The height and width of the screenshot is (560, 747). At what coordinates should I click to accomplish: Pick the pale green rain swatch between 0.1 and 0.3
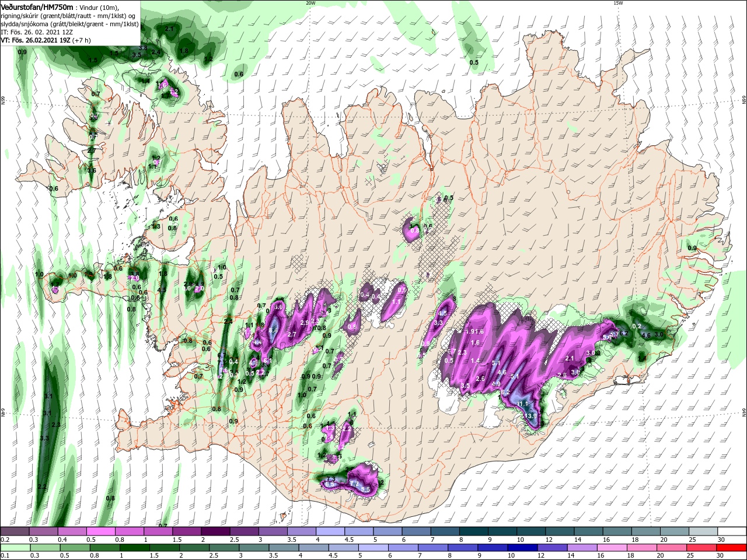tap(15, 548)
